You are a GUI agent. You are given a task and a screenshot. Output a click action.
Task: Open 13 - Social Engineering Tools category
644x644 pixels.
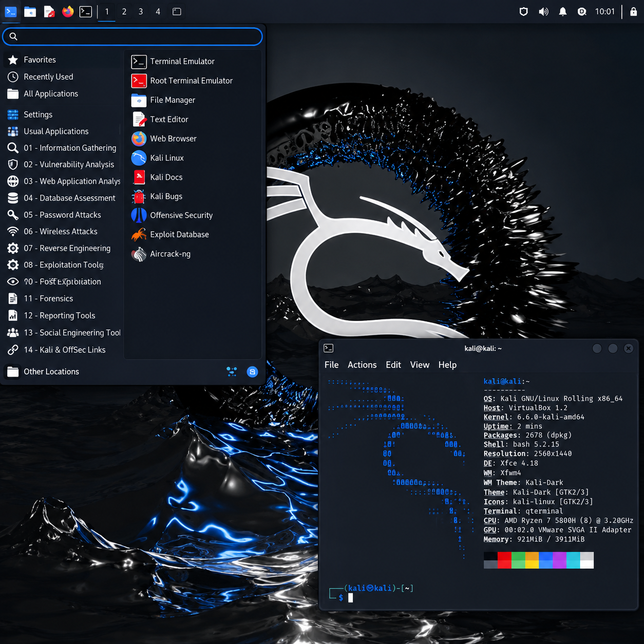coord(63,333)
